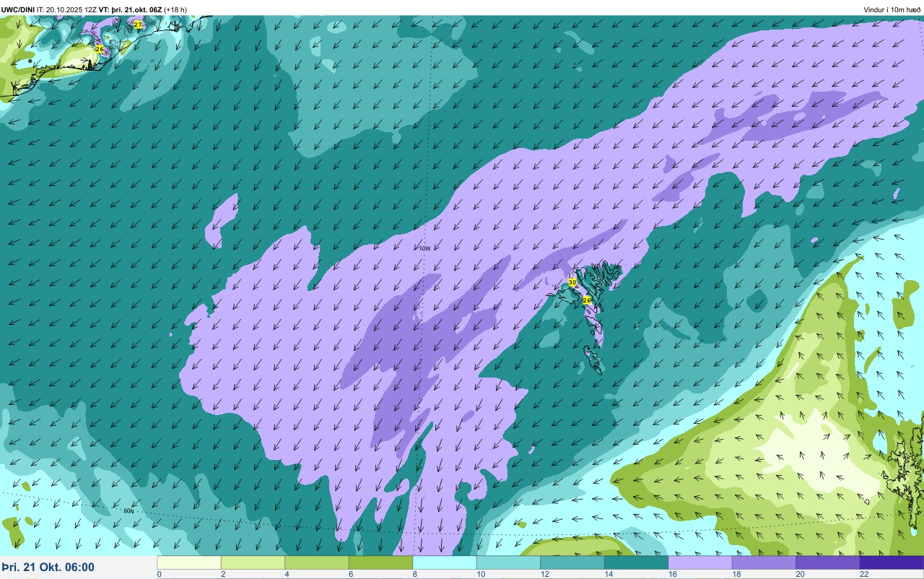Click legend scale value '0'

[x=159, y=574]
